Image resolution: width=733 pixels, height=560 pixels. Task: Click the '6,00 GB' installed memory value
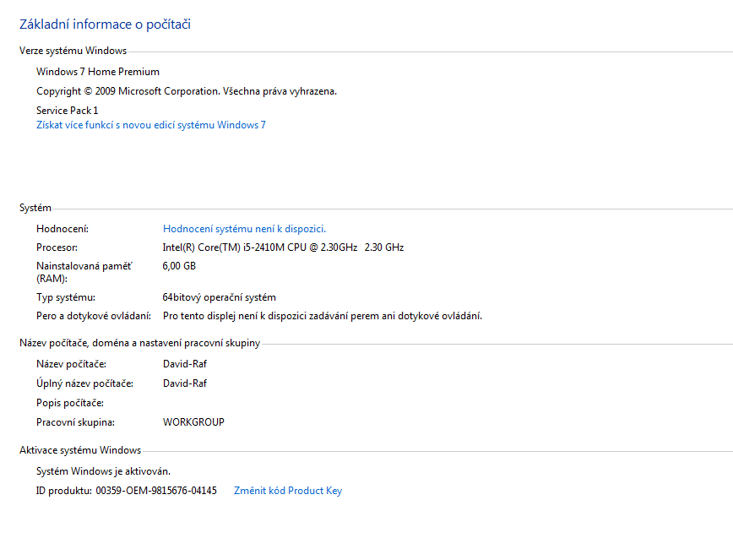coord(179,266)
